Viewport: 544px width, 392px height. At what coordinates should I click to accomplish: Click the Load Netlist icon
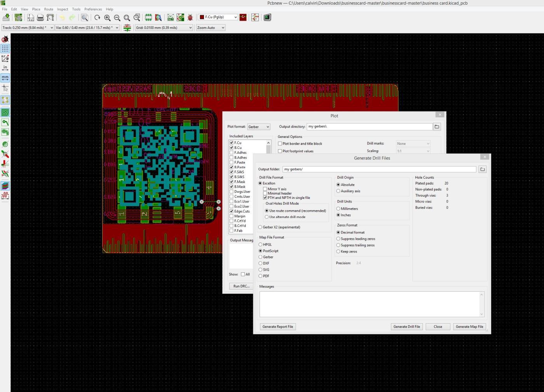tap(171, 17)
